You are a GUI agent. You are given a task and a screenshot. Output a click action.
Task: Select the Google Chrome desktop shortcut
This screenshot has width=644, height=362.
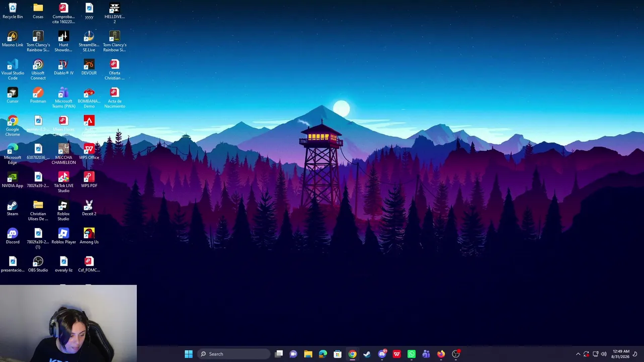(x=13, y=126)
